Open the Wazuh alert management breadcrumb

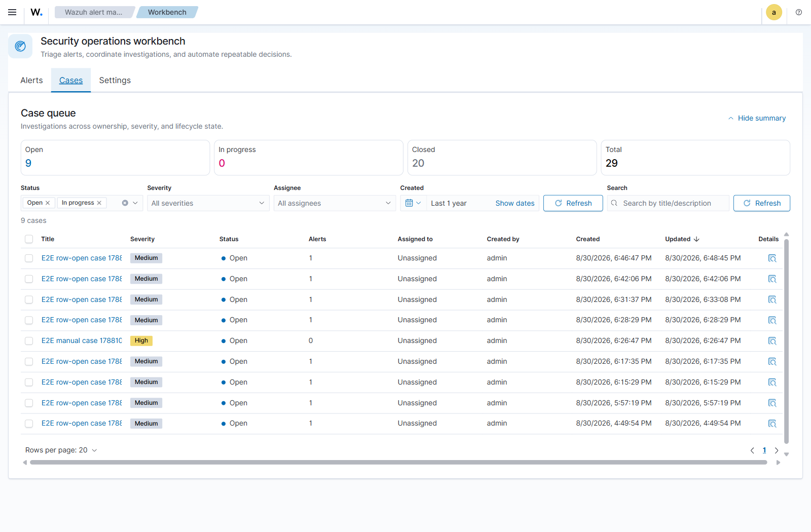pyautogui.click(x=94, y=12)
